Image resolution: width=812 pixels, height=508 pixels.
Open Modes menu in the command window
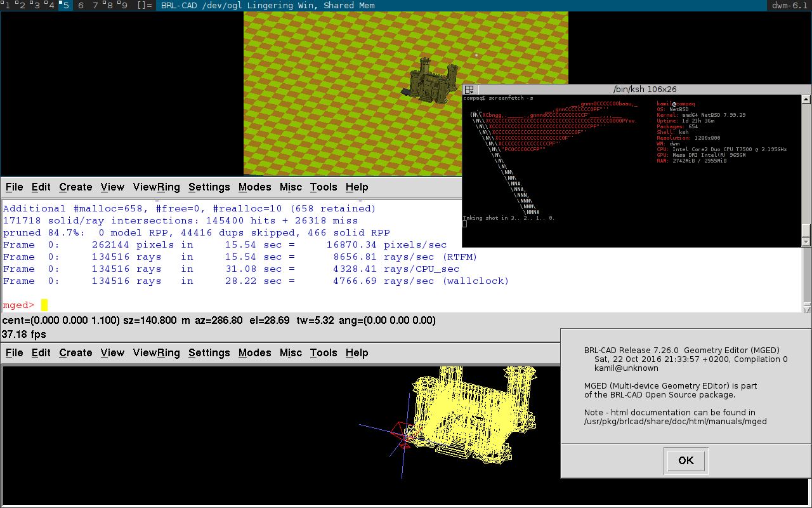coord(255,187)
